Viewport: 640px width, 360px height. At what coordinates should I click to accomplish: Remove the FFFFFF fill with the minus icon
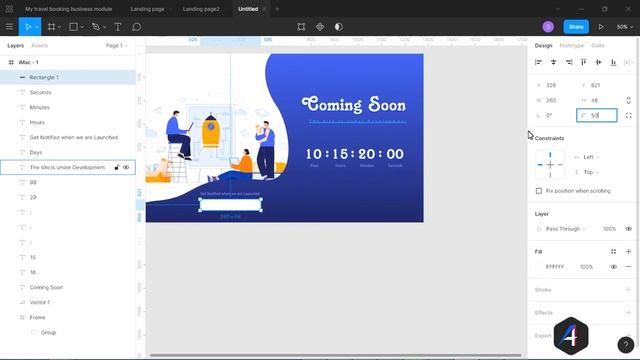pos(629,267)
